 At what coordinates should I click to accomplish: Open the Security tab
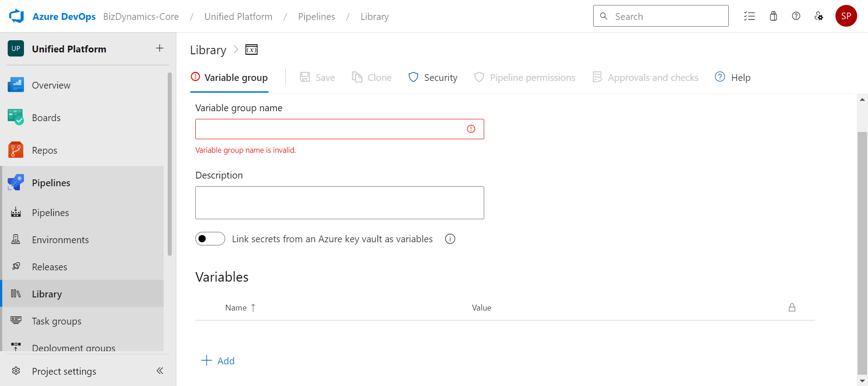pos(433,77)
